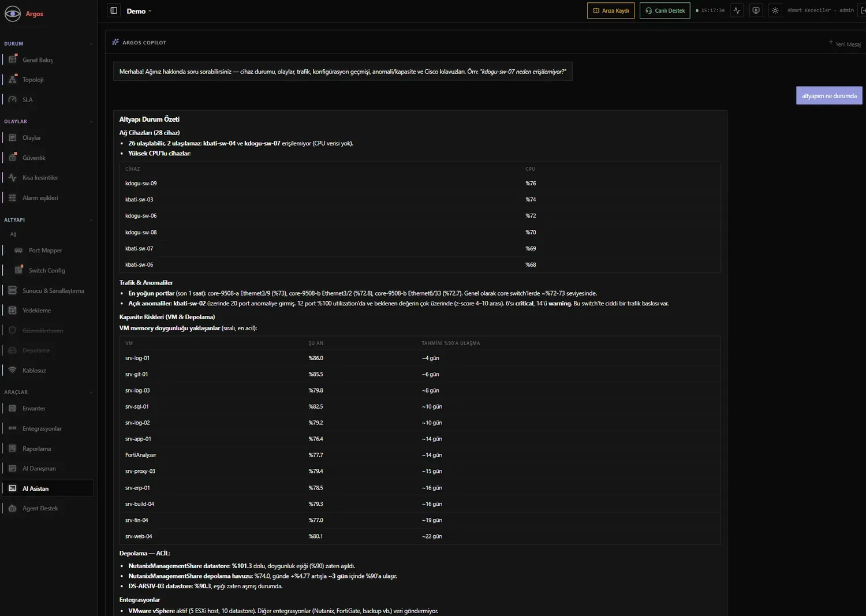
Task: Collapse the ALTYAPI sidebar section
Action: [91, 220]
